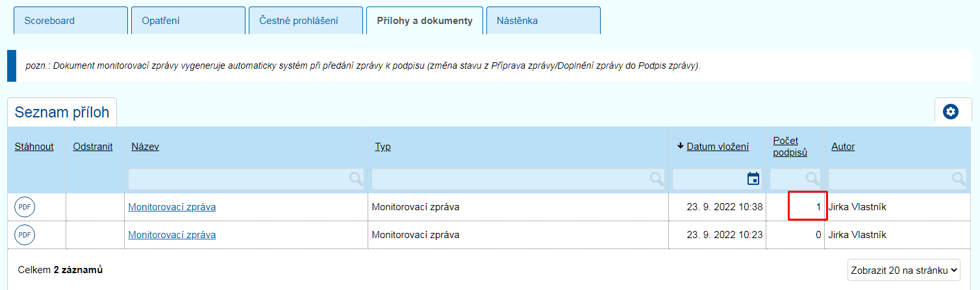Open the Opatření tab
The width and height of the screenshot is (980, 290).
160,21
